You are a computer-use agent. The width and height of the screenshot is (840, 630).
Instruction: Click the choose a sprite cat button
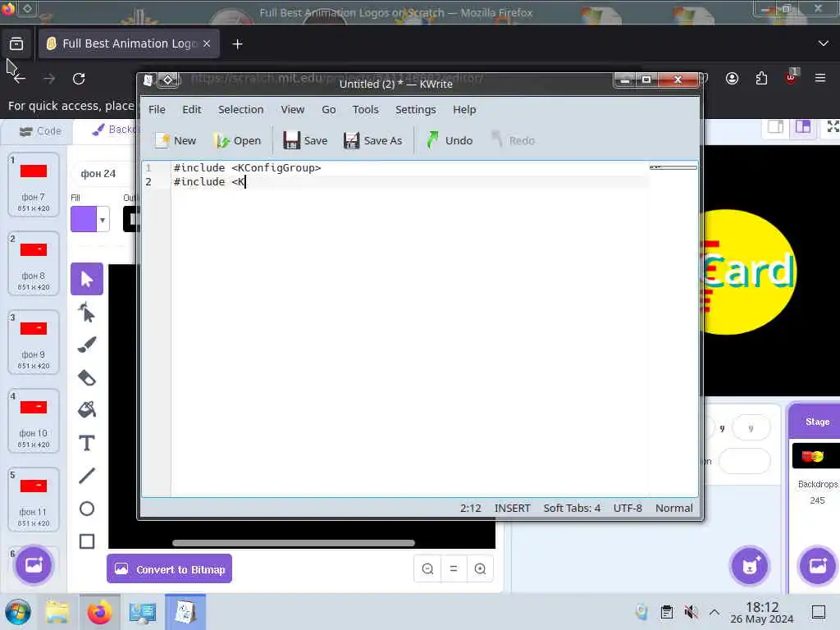tap(750, 566)
